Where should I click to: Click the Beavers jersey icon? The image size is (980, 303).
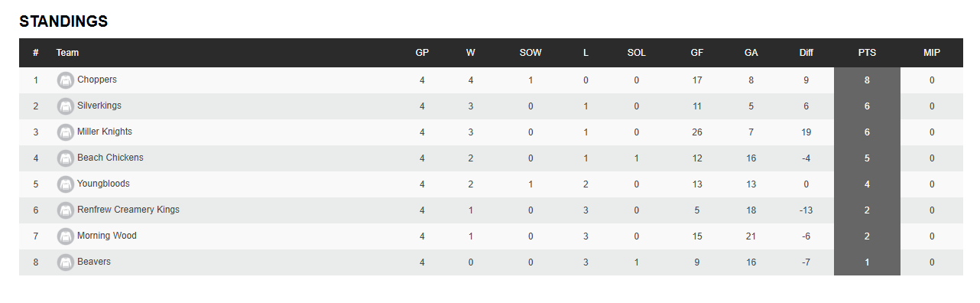click(66, 262)
